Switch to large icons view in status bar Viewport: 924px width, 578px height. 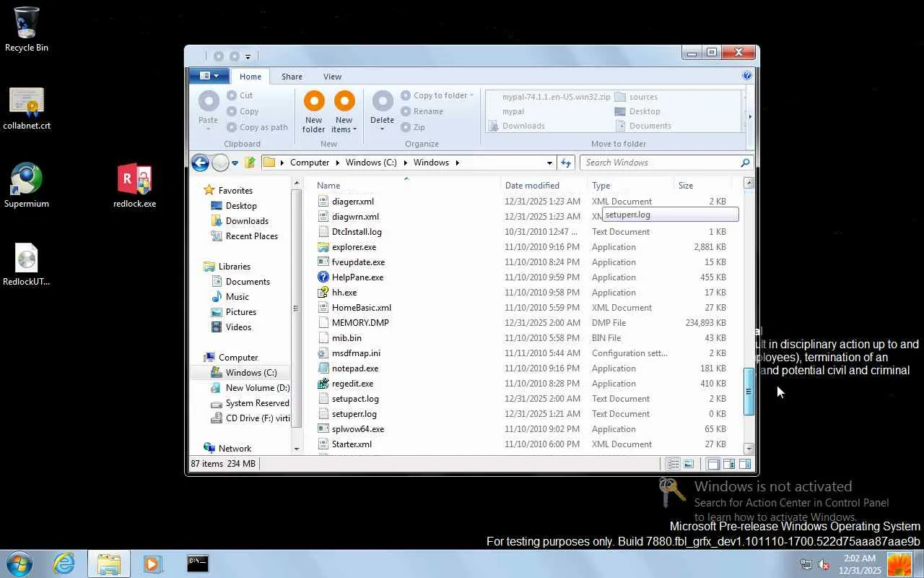[x=689, y=464]
